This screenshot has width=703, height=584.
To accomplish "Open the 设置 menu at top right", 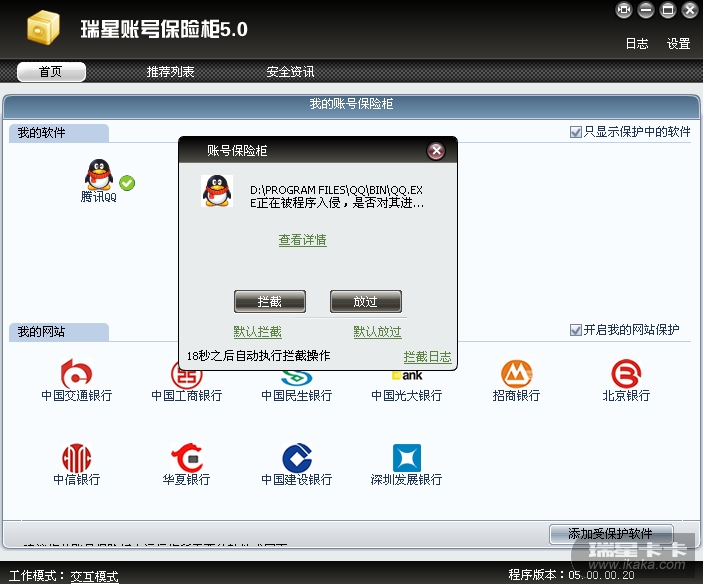I will tap(678, 44).
